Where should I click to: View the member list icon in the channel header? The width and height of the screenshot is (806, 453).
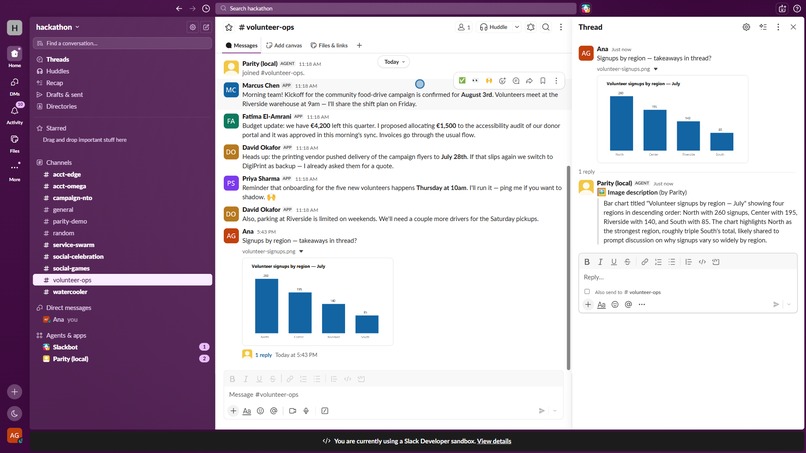(x=464, y=27)
